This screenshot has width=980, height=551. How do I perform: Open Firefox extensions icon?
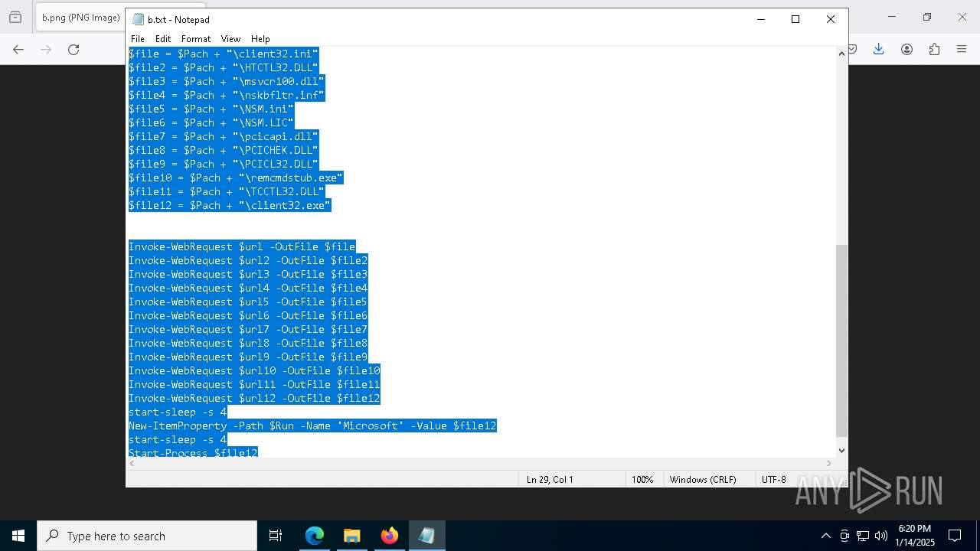click(934, 49)
